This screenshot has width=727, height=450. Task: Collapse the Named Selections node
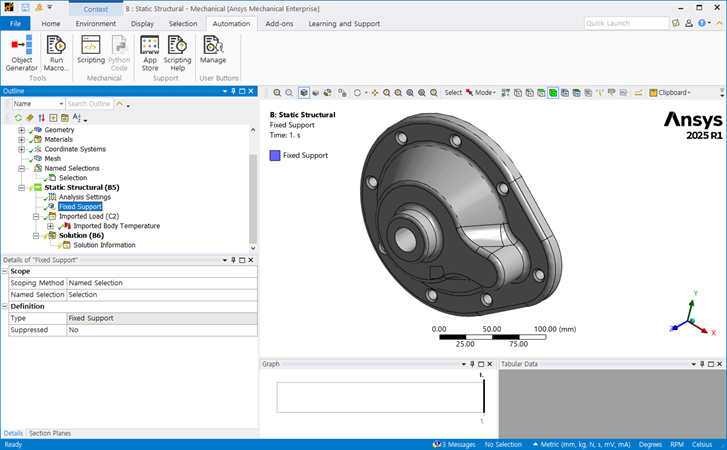(x=22, y=168)
